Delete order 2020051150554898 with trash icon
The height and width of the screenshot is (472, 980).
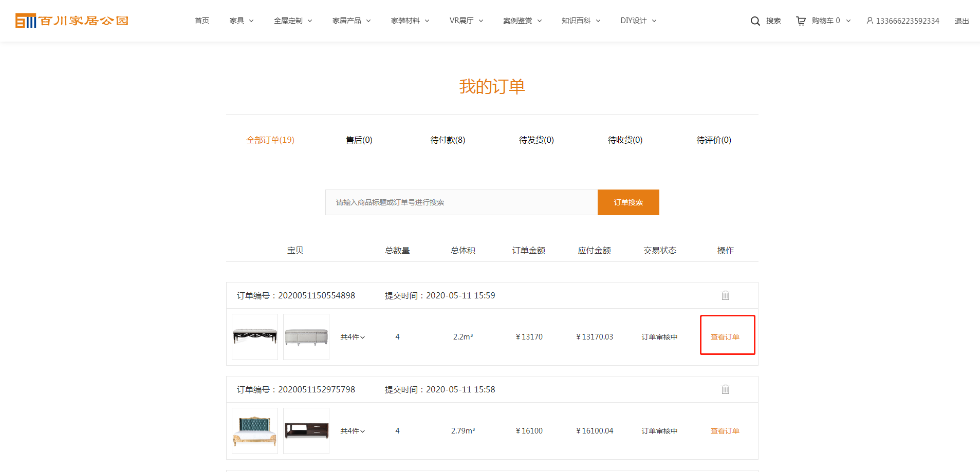click(725, 295)
